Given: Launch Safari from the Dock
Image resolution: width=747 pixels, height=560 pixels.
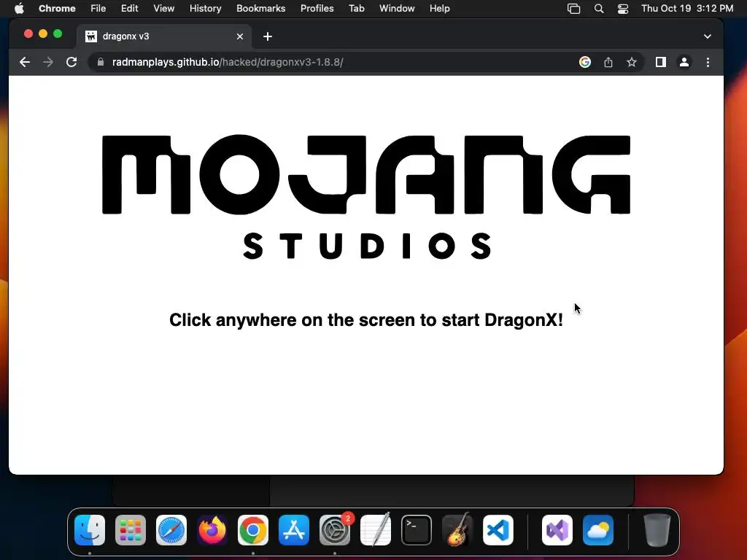Looking at the screenshot, I should [171, 530].
